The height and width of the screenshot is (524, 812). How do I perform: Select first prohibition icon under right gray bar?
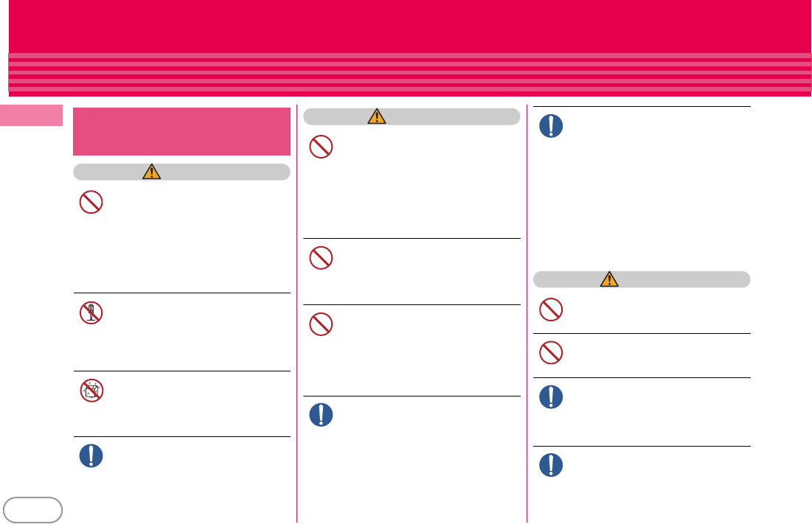pos(551,310)
